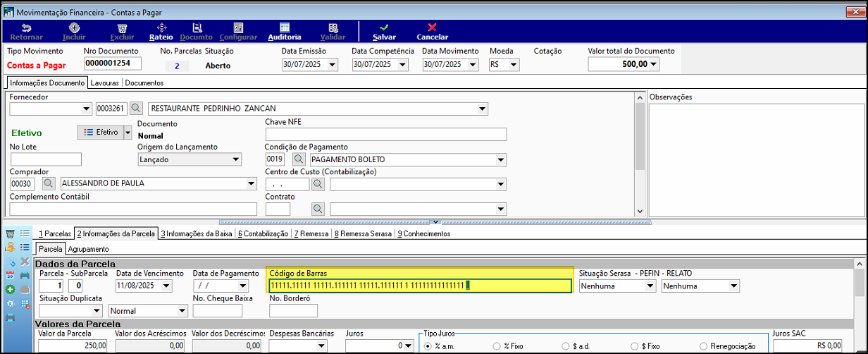This screenshot has width=868, height=354.
Task: Click the magnifier next to Fornecedor code 0003261
Action: [137, 109]
